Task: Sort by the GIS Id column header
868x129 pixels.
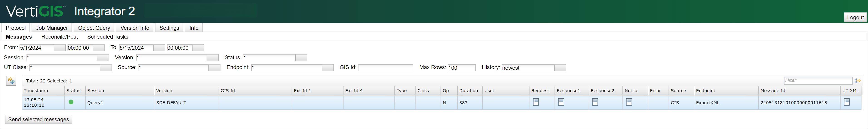Action: pyautogui.click(x=255, y=91)
